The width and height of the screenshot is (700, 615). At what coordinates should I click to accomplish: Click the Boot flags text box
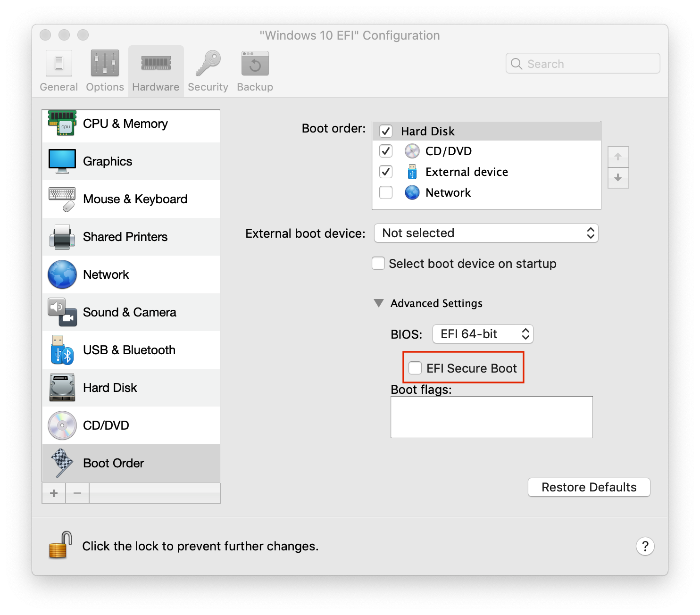492,417
